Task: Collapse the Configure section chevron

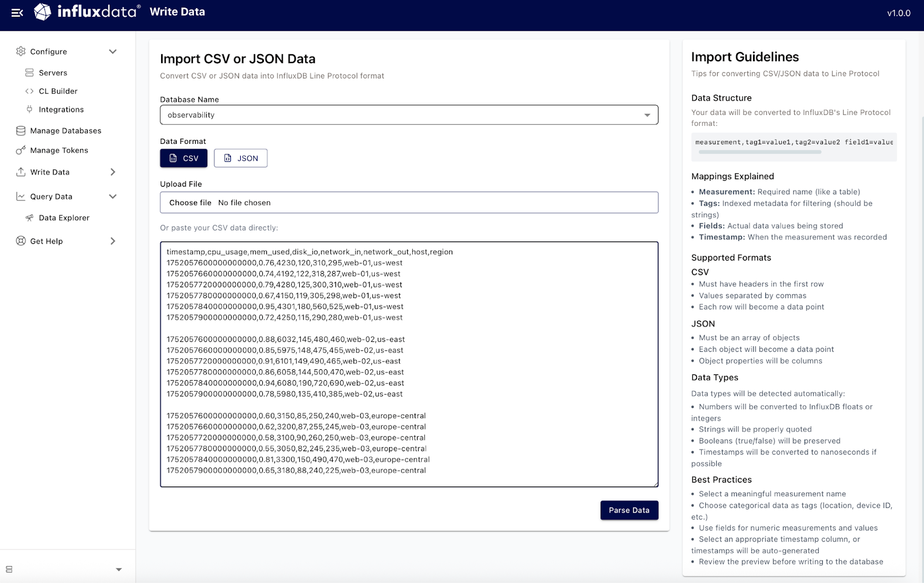Action: 113,51
